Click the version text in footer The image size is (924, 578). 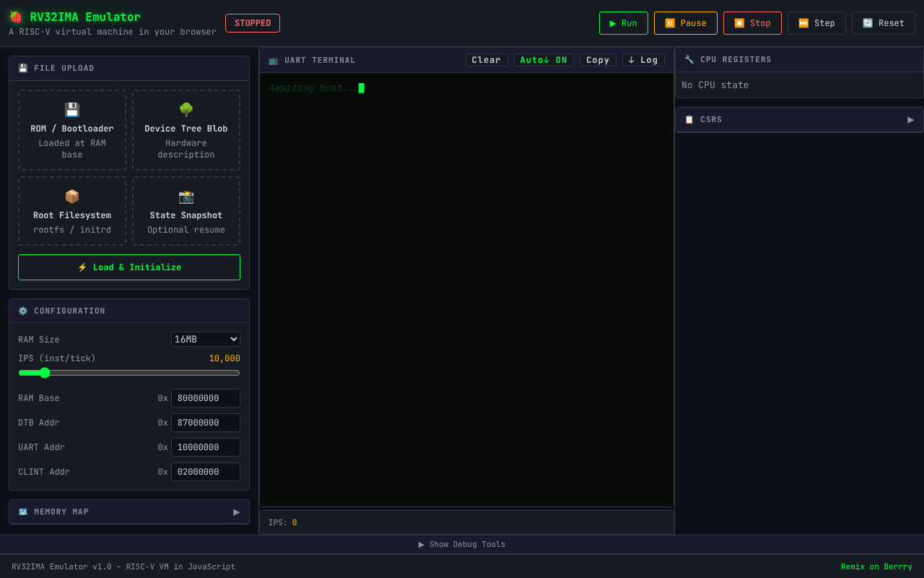[x=123, y=566]
